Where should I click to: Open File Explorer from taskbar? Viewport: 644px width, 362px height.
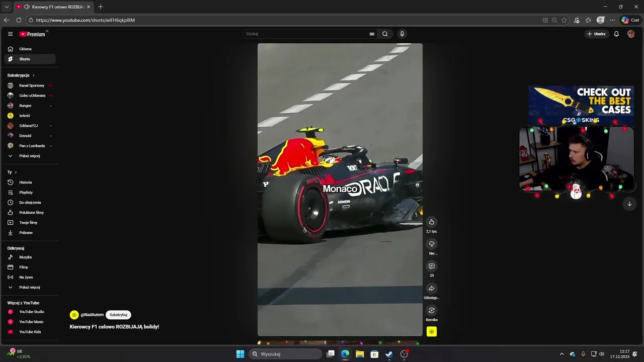pos(360,354)
